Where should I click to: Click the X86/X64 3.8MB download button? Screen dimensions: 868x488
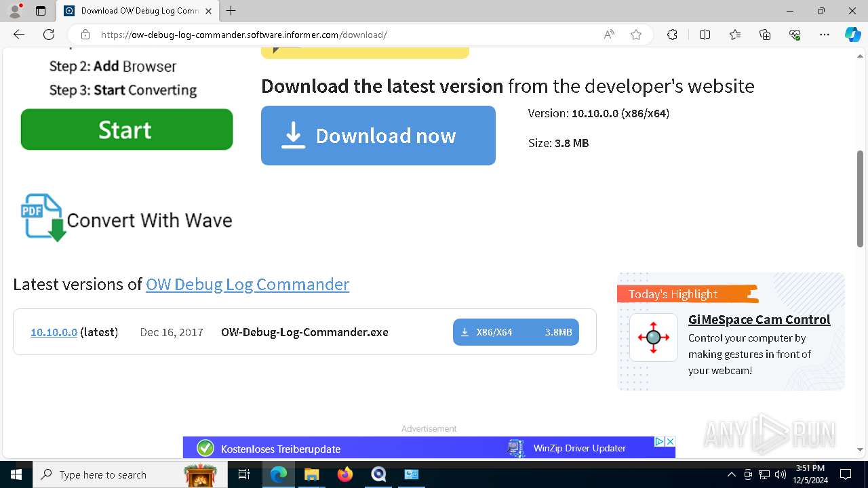[x=516, y=332]
